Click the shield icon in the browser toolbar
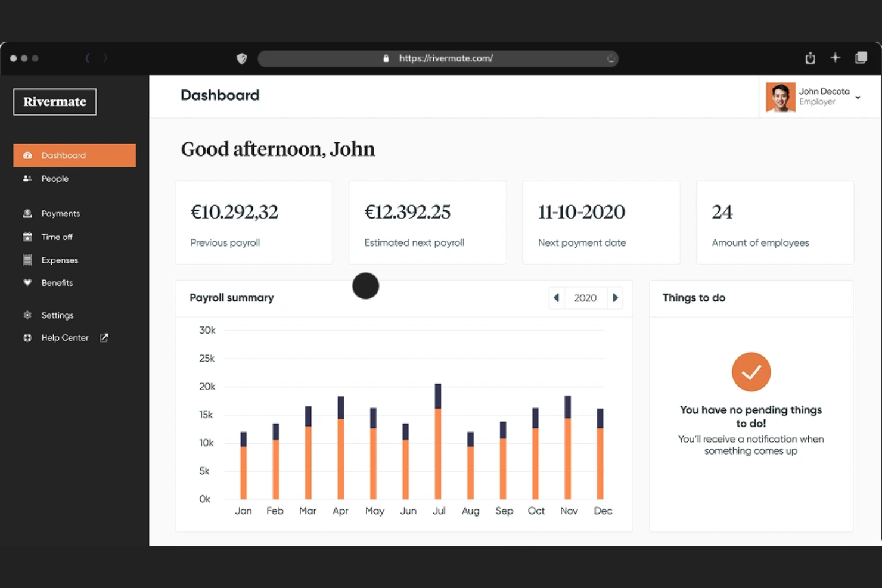 tap(242, 58)
